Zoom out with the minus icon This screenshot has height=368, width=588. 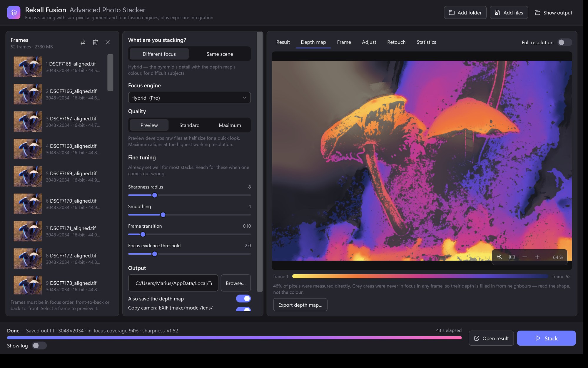[524, 257]
